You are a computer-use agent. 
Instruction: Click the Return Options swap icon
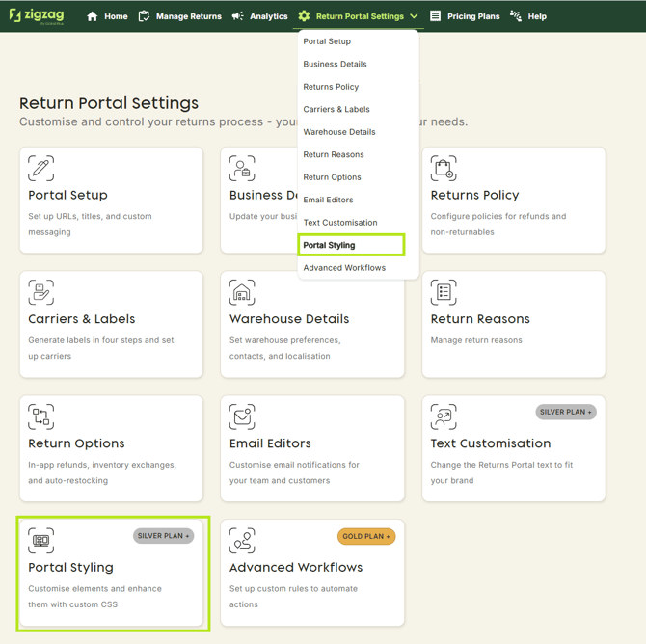[40, 416]
